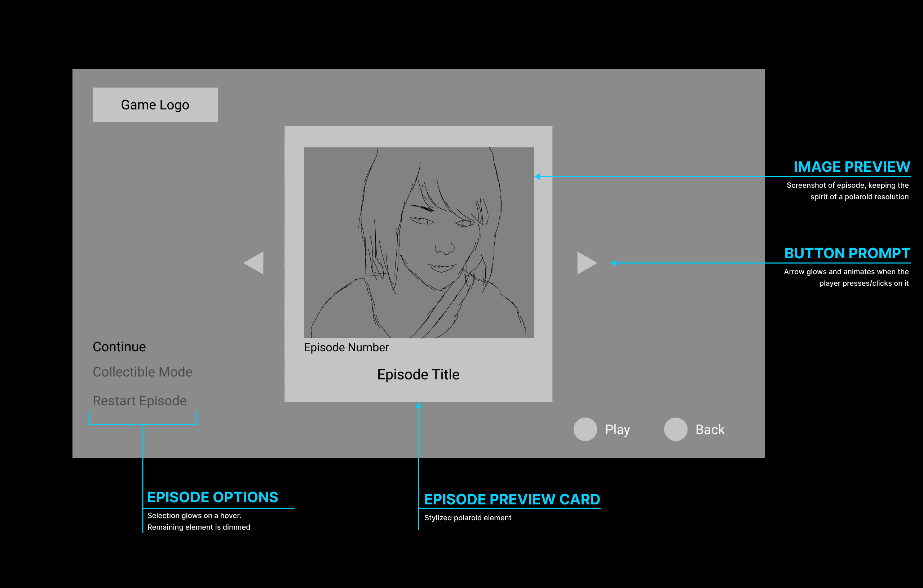Viewport: 923px width, 588px height.
Task: Click the BUTTON PROMPT annotation heading
Action: coord(847,254)
